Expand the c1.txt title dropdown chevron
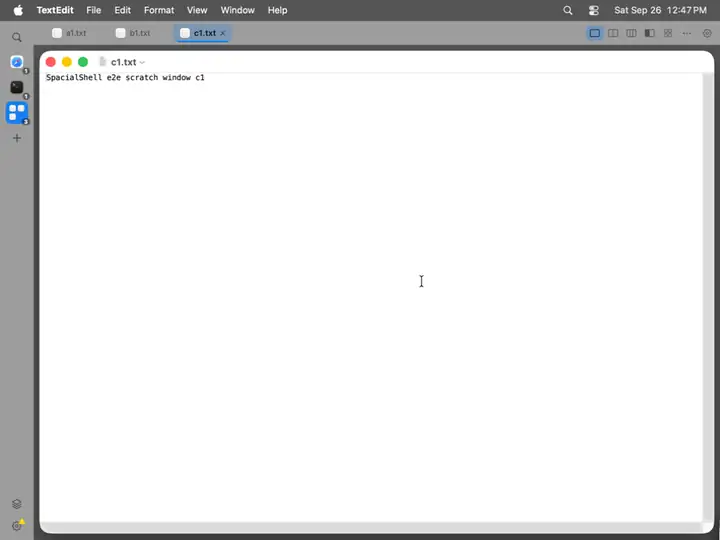The image size is (720, 540). point(142,62)
